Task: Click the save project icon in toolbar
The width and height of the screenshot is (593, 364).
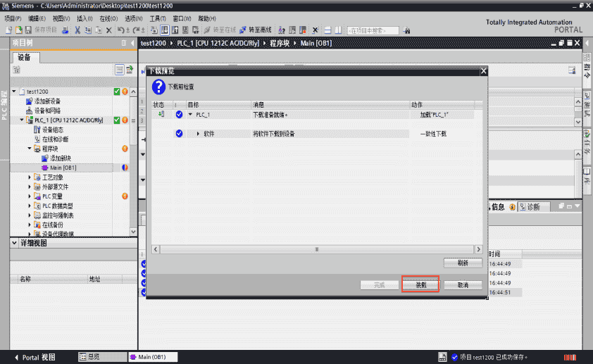Action: coord(28,30)
